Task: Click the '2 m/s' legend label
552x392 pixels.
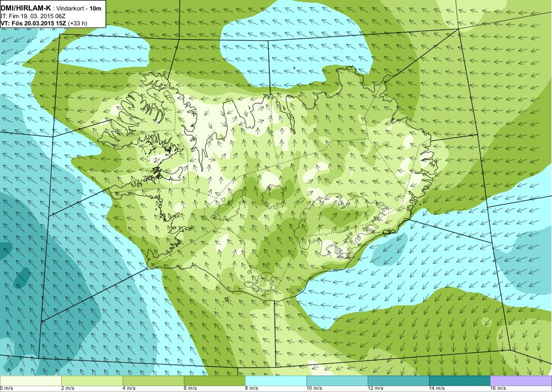Action: click(68, 389)
